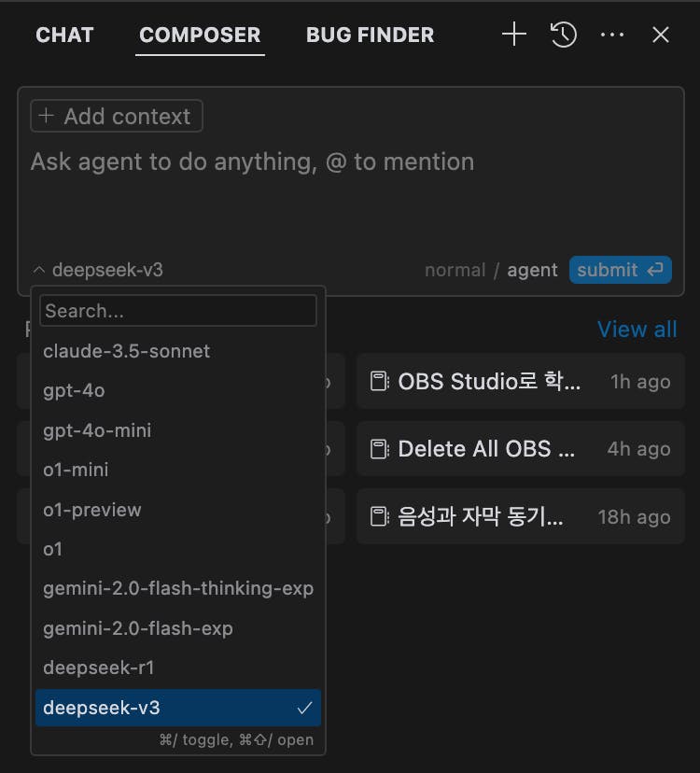Open composer history clock icon
Viewport: 700px width, 773px height.
(x=564, y=35)
